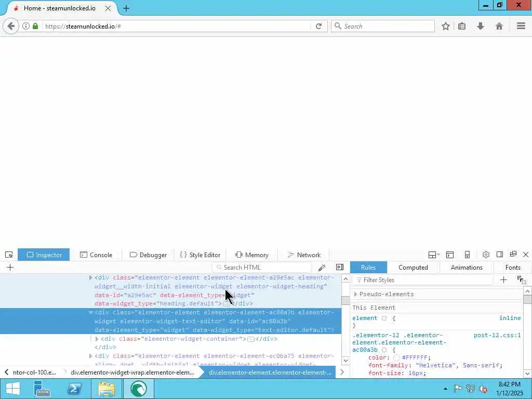532x399 pixels.
Task: Expand the a29e5ac heading div node
Action: click(90, 277)
